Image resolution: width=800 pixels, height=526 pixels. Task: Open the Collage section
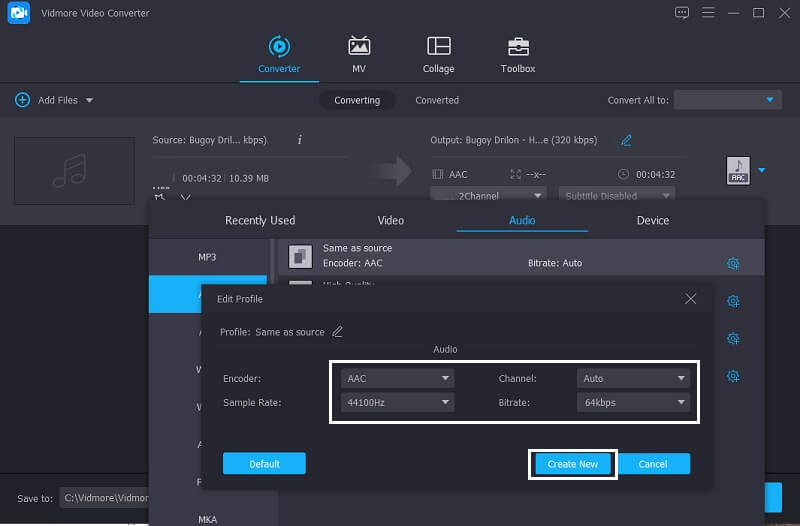coord(438,47)
